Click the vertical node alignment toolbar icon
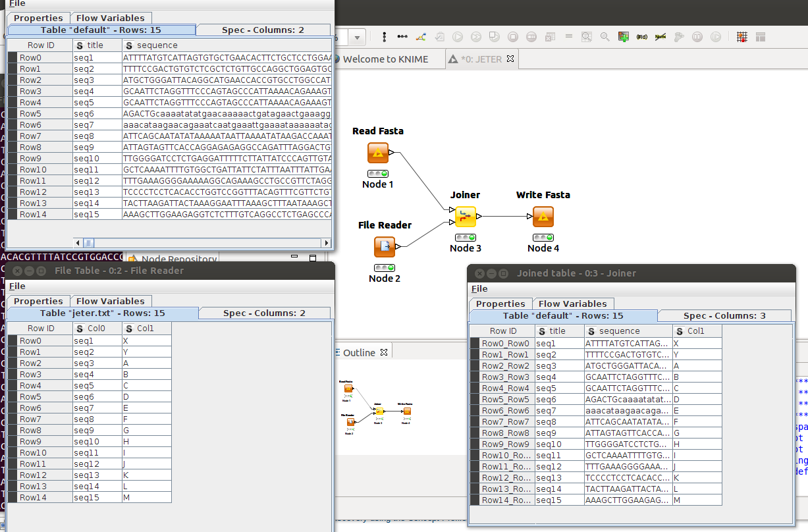808x532 pixels. [x=385, y=36]
